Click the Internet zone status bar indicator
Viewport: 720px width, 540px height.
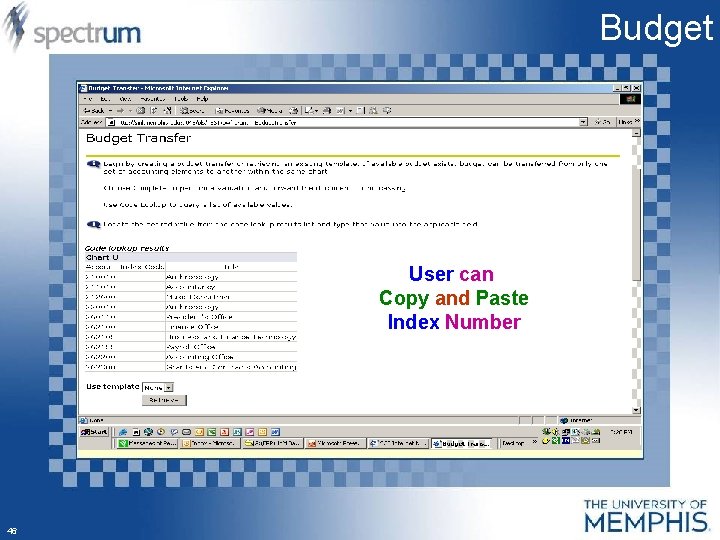tap(576, 420)
